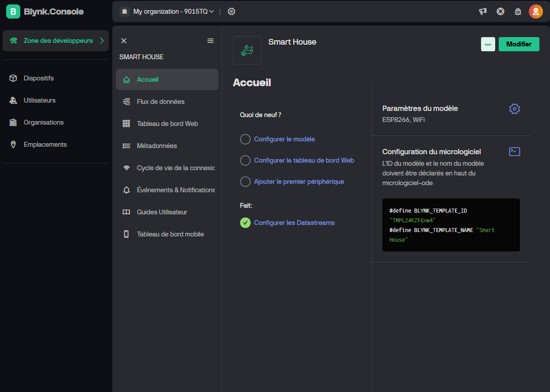Click the SMART HOUSE panel title
The height and width of the screenshot is (392, 550).
[x=141, y=57]
